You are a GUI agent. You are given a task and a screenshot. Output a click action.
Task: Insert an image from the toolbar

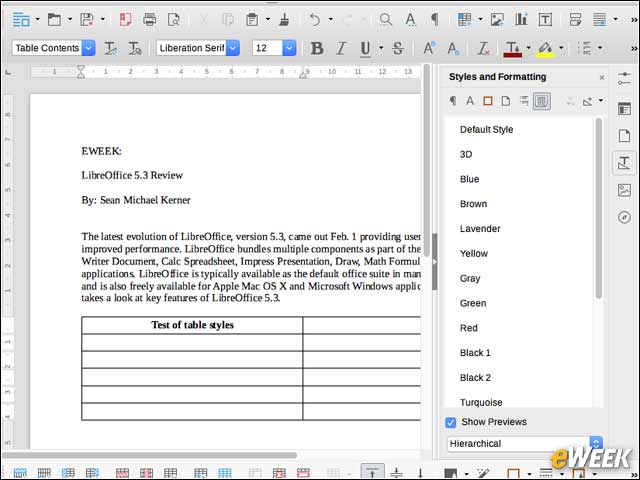click(x=497, y=19)
